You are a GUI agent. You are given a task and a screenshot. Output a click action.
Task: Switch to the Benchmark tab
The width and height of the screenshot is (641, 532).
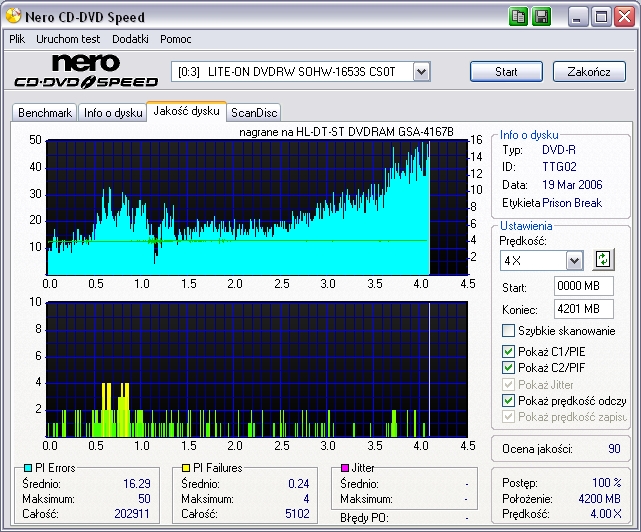pyautogui.click(x=45, y=112)
